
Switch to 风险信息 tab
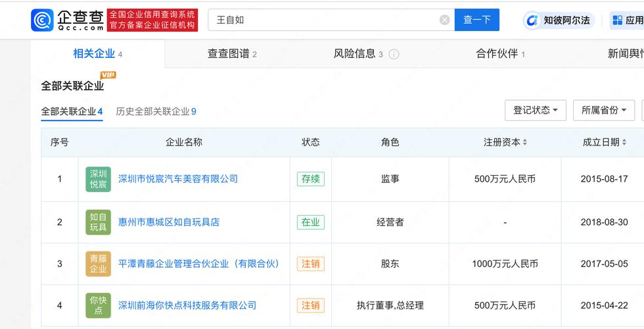point(358,54)
